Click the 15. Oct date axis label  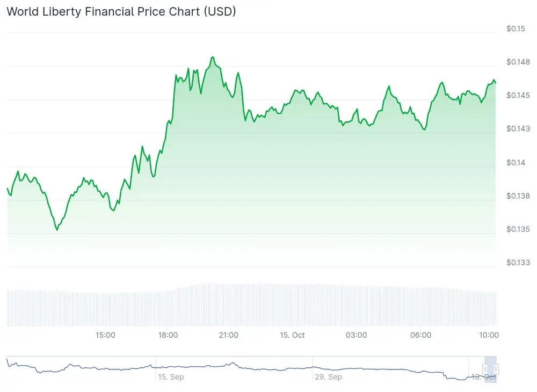292,335
